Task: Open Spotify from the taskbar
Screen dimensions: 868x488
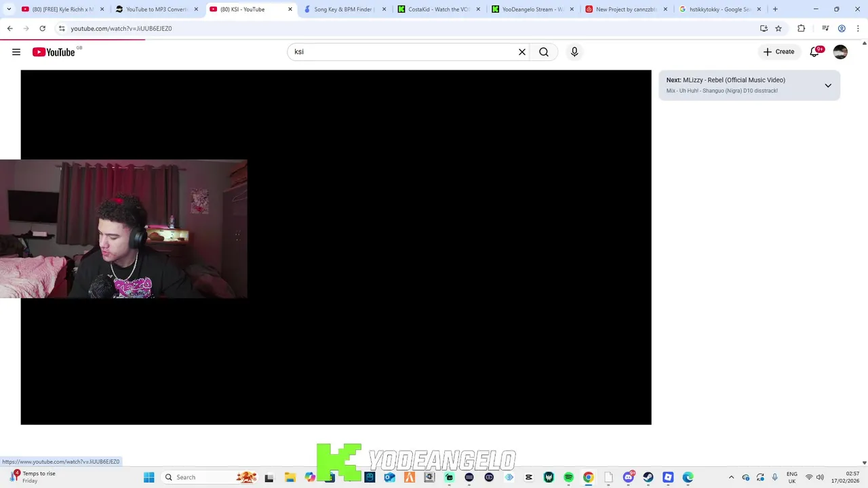Action: coord(568,477)
